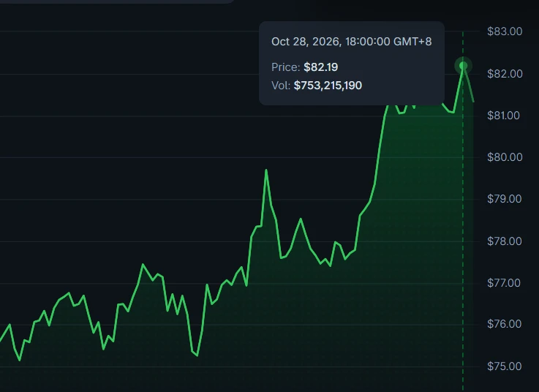Click the $82.00 price axis label
The width and height of the screenshot is (539, 392).
(505, 74)
